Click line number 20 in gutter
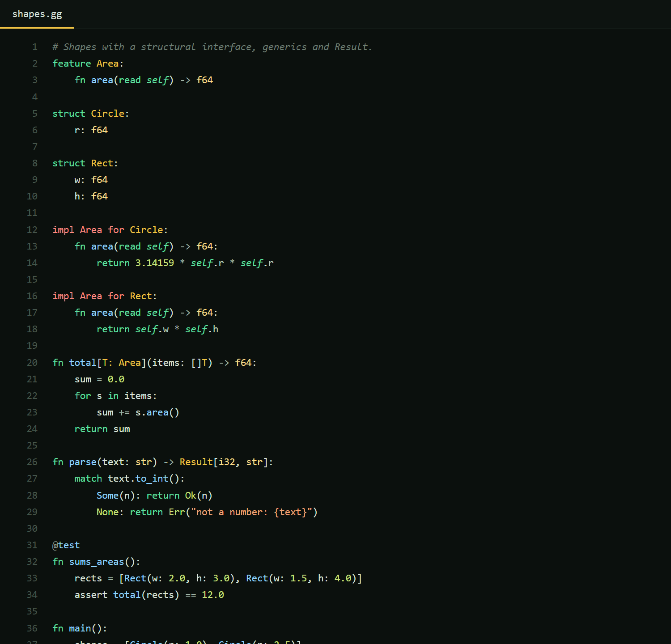Image resolution: width=671 pixels, height=644 pixels. pyautogui.click(x=32, y=363)
